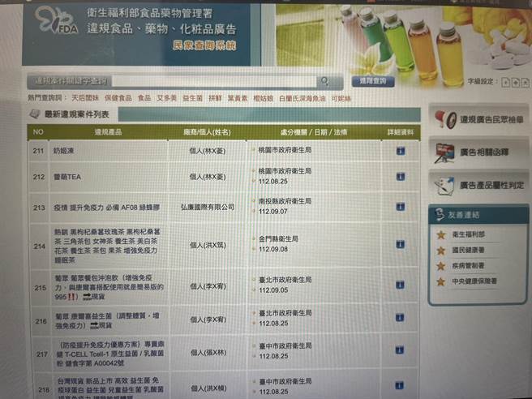Click star icon beside 疾病管制署

coord(440,266)
